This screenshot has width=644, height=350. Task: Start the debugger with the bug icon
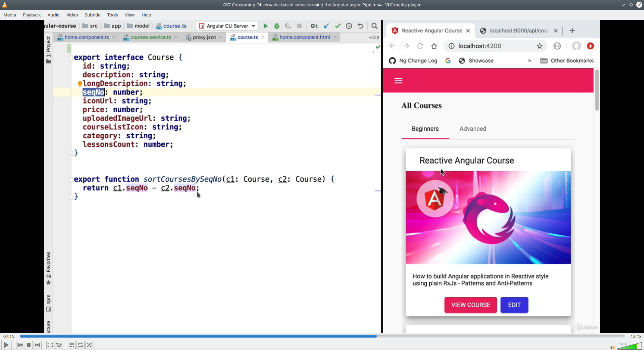277,26
